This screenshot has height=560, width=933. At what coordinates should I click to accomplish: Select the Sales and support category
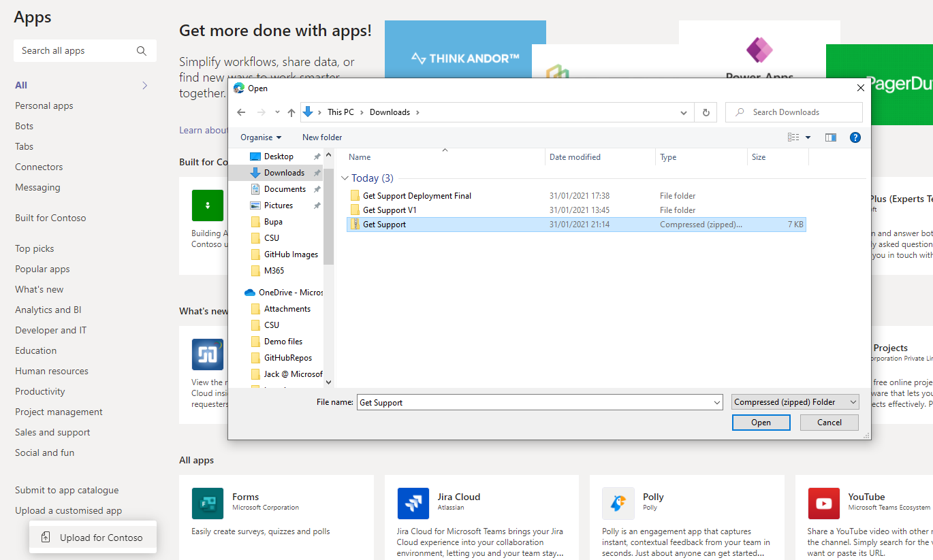(x=52, y=432)
